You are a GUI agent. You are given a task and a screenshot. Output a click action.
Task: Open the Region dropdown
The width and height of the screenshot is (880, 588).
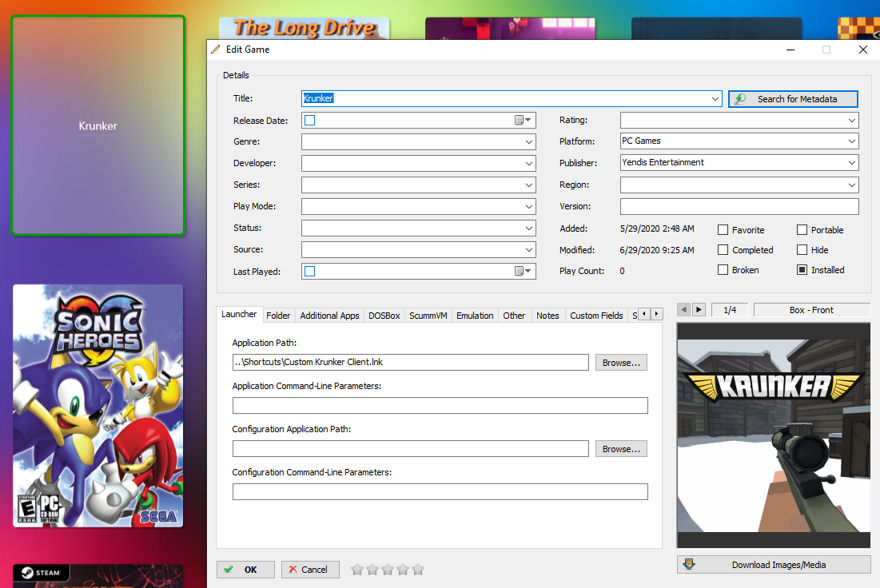pyautogui.click(x=852, y=185)
